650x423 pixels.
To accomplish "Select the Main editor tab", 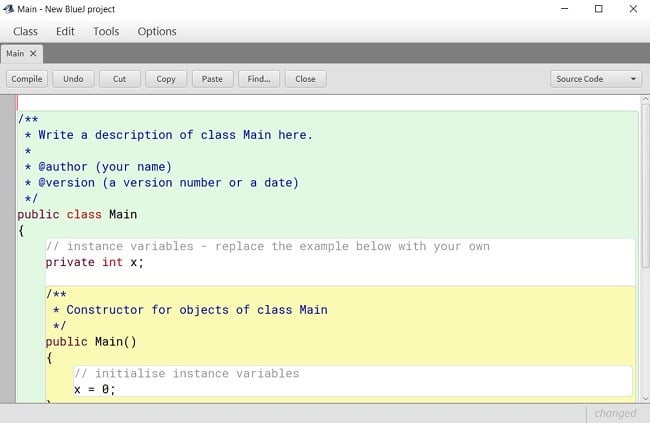I will (15, 53).
